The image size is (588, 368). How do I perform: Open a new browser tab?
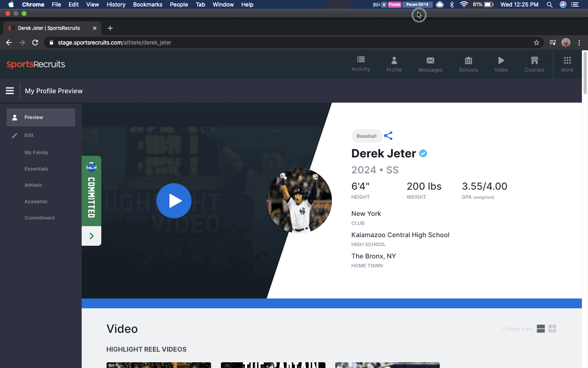coord(110,28)
